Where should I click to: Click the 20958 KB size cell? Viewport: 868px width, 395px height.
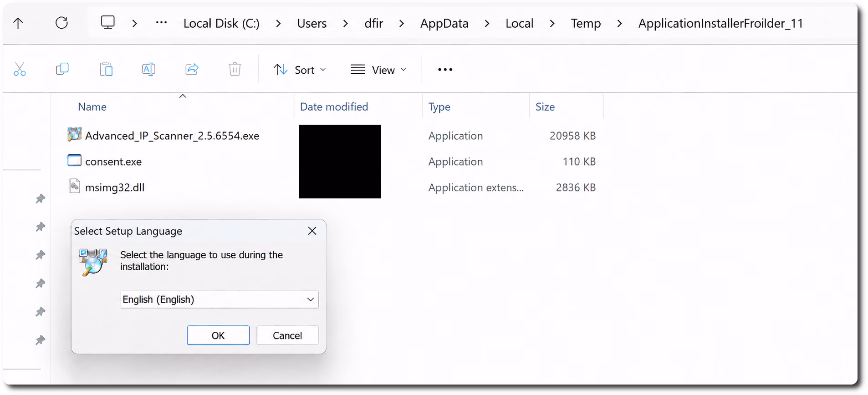tap(572, 136)
